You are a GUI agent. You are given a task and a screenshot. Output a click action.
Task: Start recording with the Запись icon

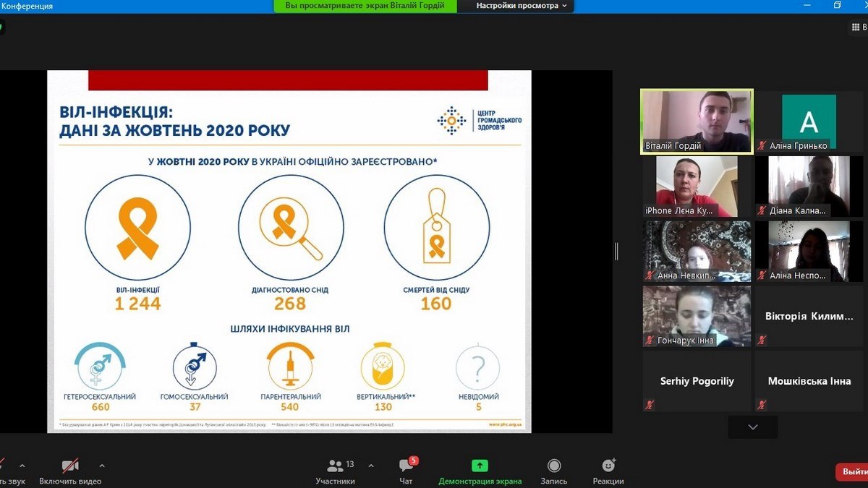(x=554, y=466)
